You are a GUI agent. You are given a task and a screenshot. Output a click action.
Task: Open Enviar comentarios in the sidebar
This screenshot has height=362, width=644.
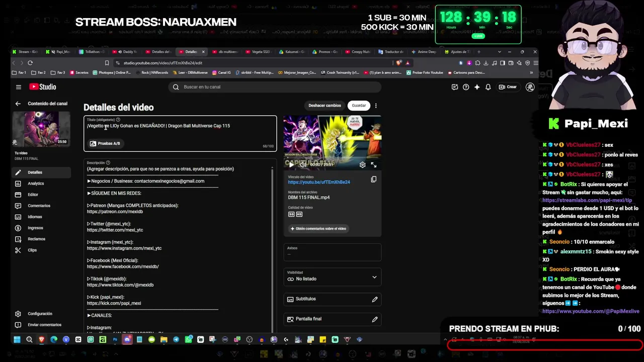click(x=42, y=325)
